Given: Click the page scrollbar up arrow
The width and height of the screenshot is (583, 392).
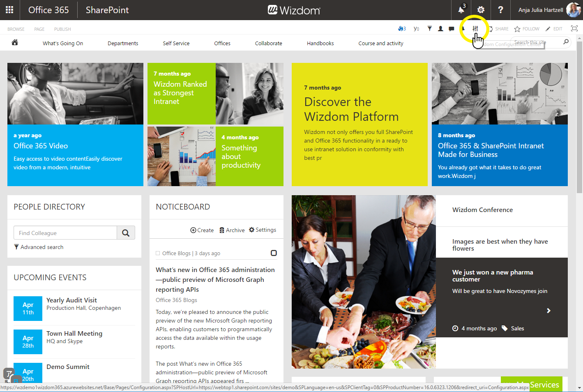Looking at the screenshot, I should [x=579, y=38].
